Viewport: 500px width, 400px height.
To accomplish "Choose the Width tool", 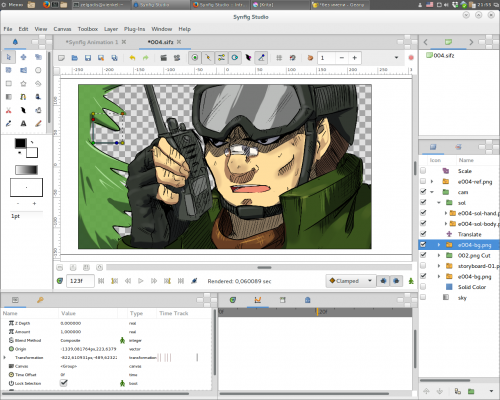I will pos(23,110).
